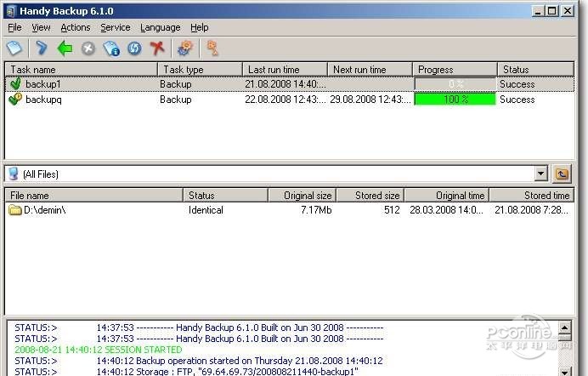Sort by the Last run time column header
The width and height of the screenshot is (588, 376).
pyautogui.click(x=285, y=70)
